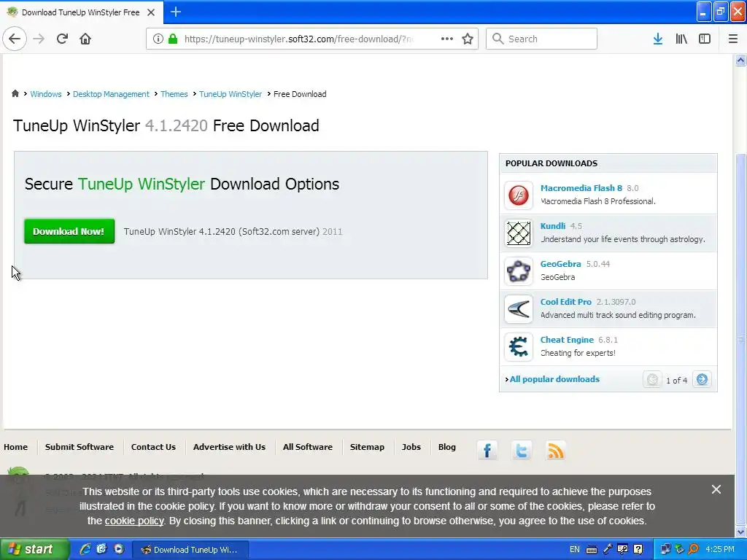Launch Internet Explorer from quick launch
Viewport: 747px width, 560px height.
tap(85, 549)
